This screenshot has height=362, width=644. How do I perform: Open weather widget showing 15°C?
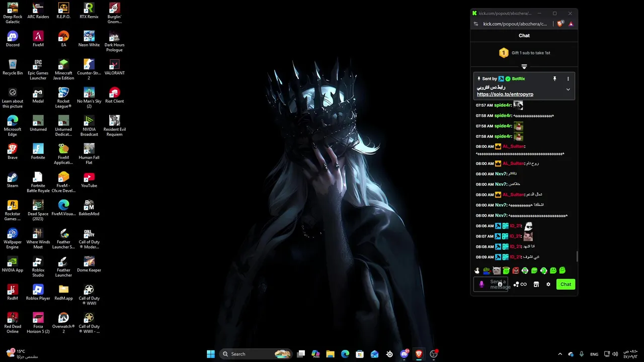click(x=21, y=354)
